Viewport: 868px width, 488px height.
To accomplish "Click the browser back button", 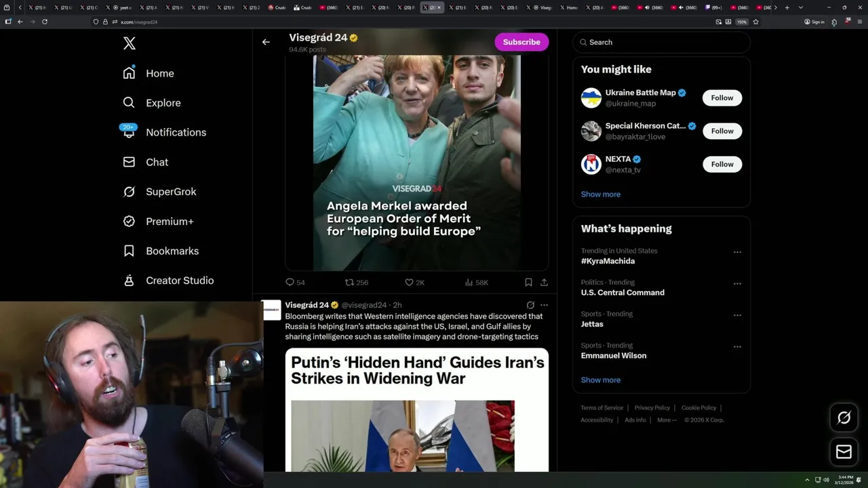I will [20, 22].
